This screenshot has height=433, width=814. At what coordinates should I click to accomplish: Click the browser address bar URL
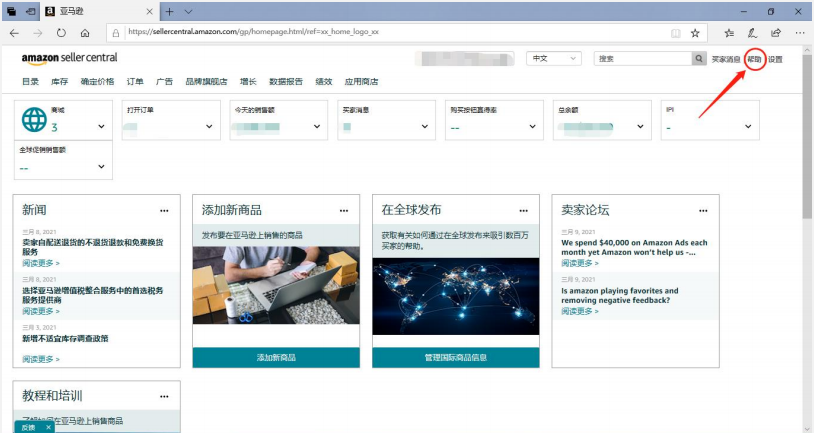[x=253, y=32]
